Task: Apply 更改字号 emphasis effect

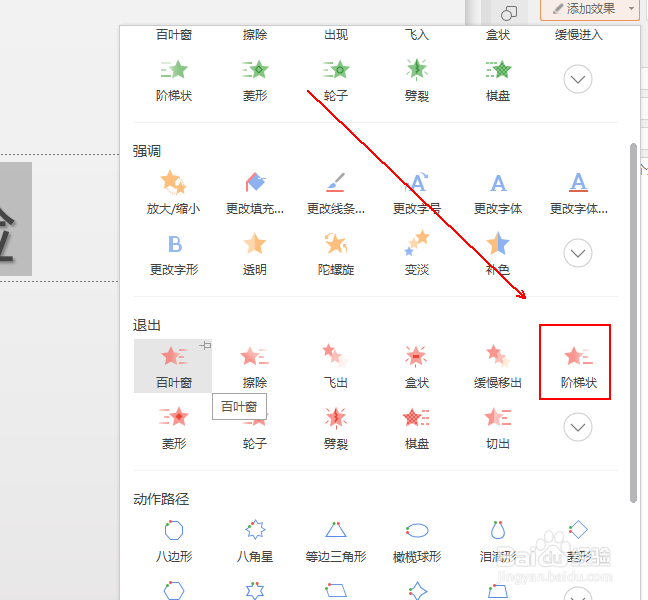Action: 417,193
